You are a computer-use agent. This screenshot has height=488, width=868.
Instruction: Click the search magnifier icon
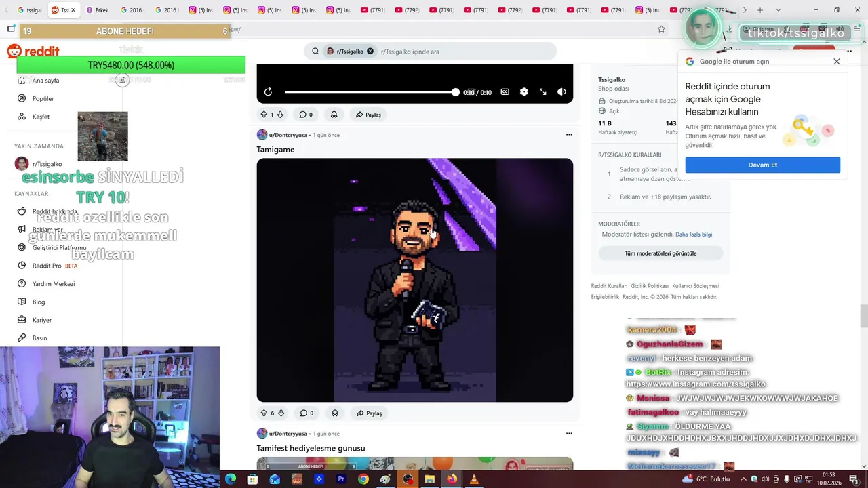pyautogui.click(x=315, y=52)
